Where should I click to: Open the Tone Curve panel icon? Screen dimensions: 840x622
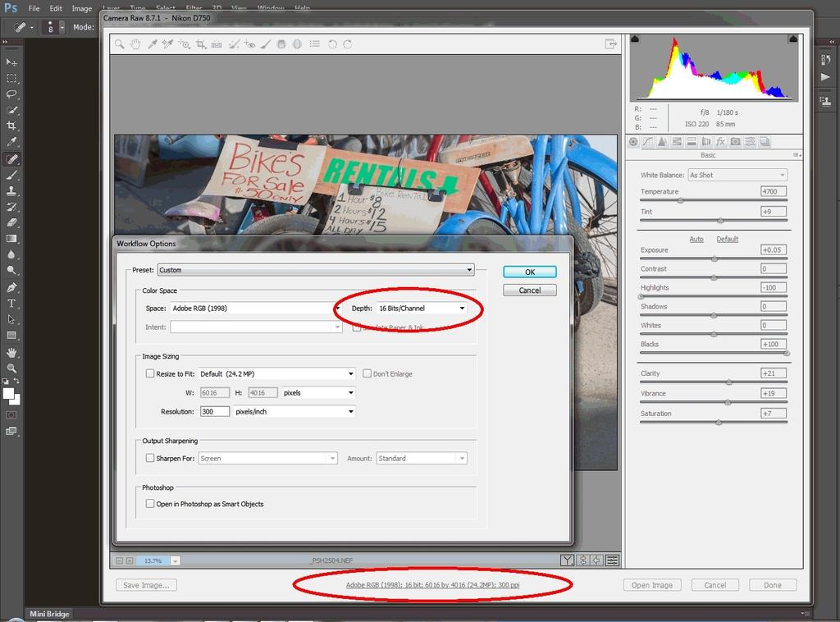tap(647, 142)
